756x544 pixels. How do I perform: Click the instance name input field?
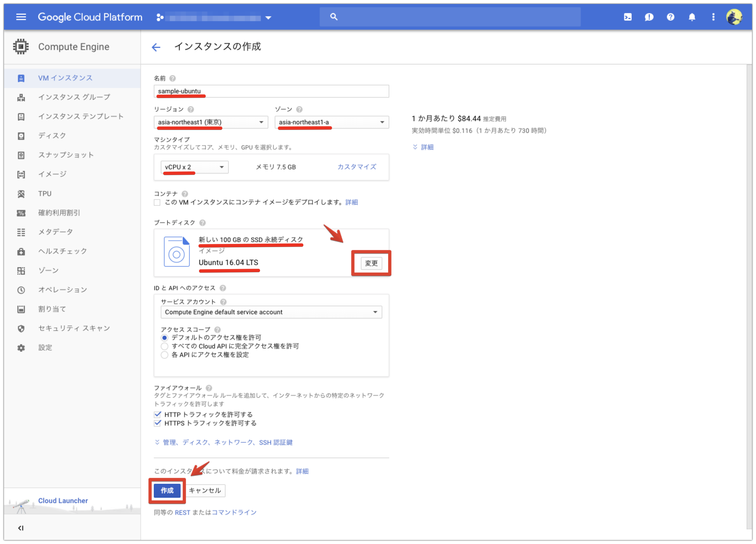tap(271, 91)
